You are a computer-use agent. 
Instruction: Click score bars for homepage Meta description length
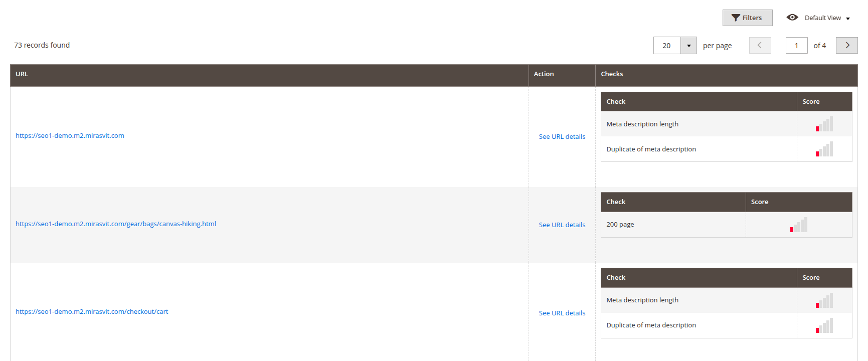click(x=824, y=124)
